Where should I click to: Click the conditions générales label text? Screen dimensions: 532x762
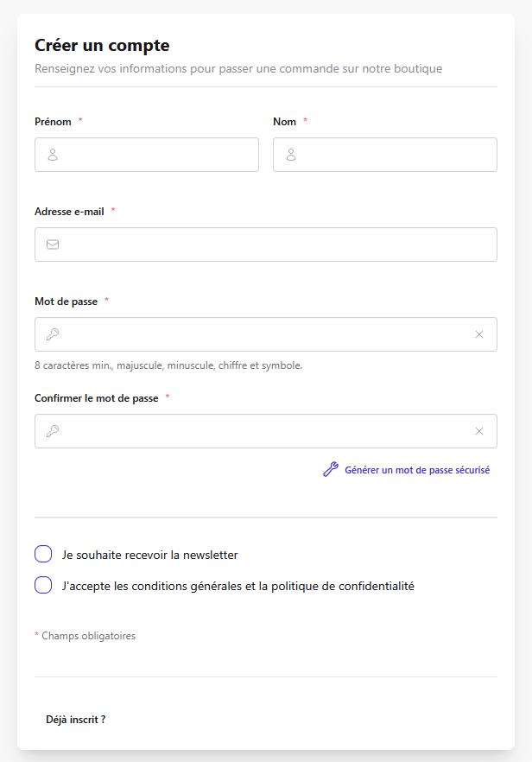pos(238,586)
